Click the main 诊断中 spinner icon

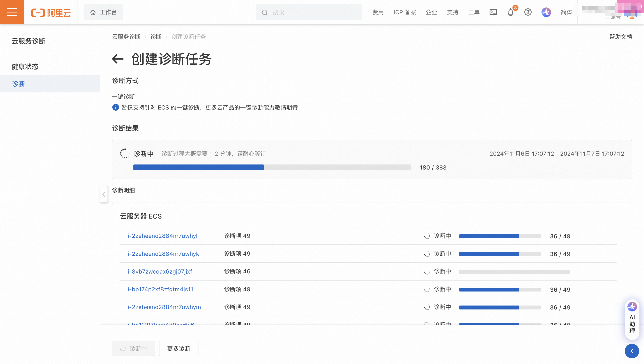tap(124, 154)
